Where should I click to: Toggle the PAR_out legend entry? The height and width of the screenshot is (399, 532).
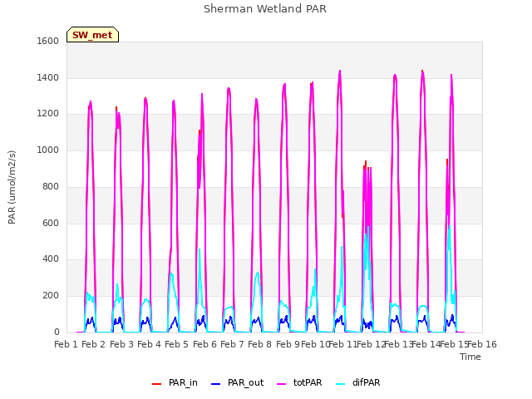point(237,382)
